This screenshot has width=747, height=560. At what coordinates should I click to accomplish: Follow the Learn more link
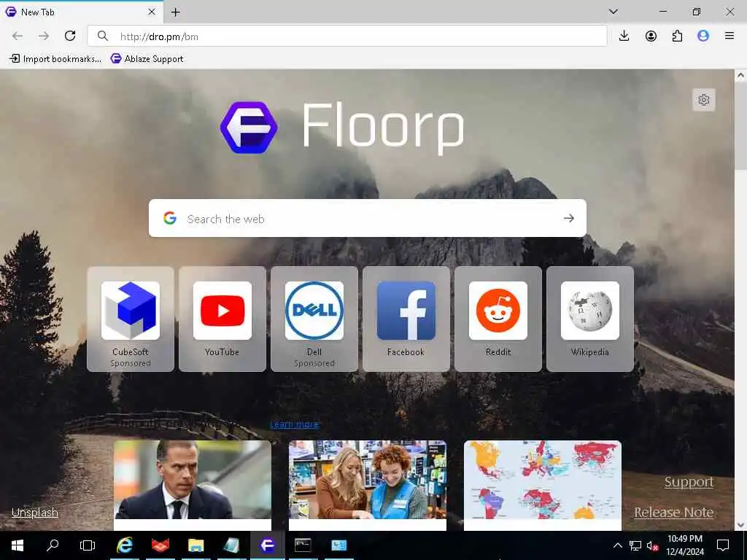coord(295,424)
